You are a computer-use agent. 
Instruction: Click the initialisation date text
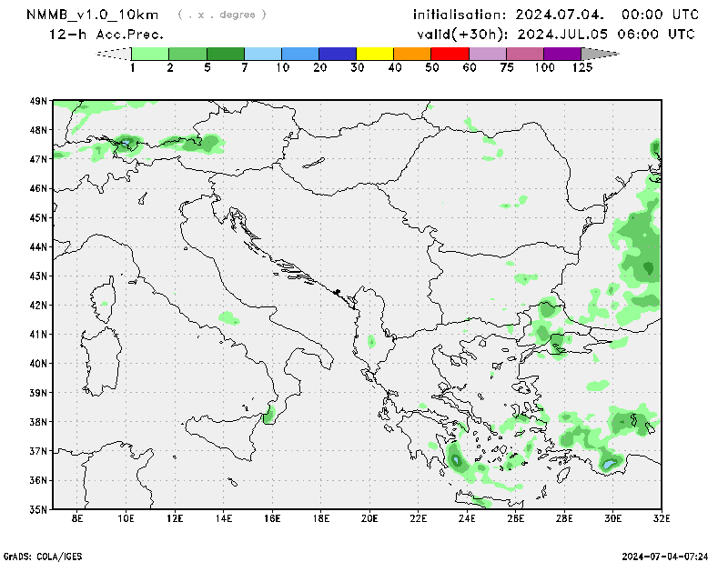(x=555, y=15)
